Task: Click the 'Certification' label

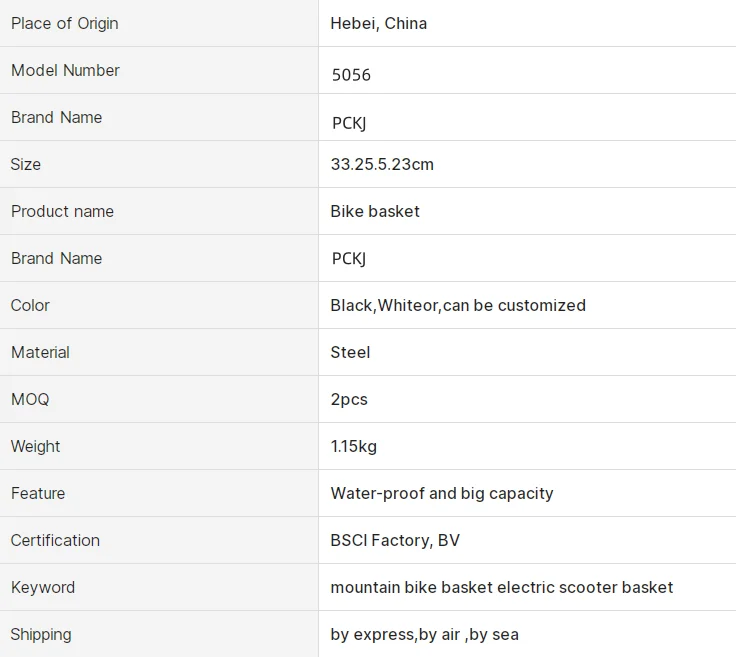Action: [x=55, y=540]
